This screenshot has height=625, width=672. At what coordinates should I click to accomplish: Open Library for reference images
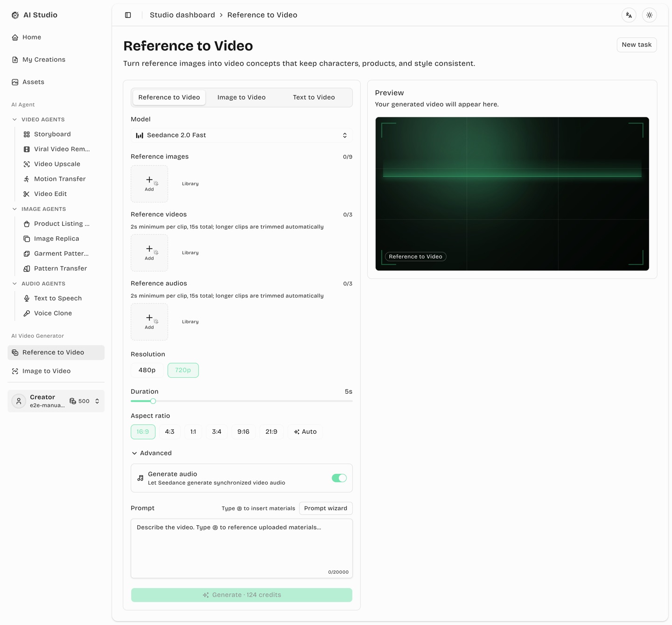pyautogui.click(x=190, y=184)
